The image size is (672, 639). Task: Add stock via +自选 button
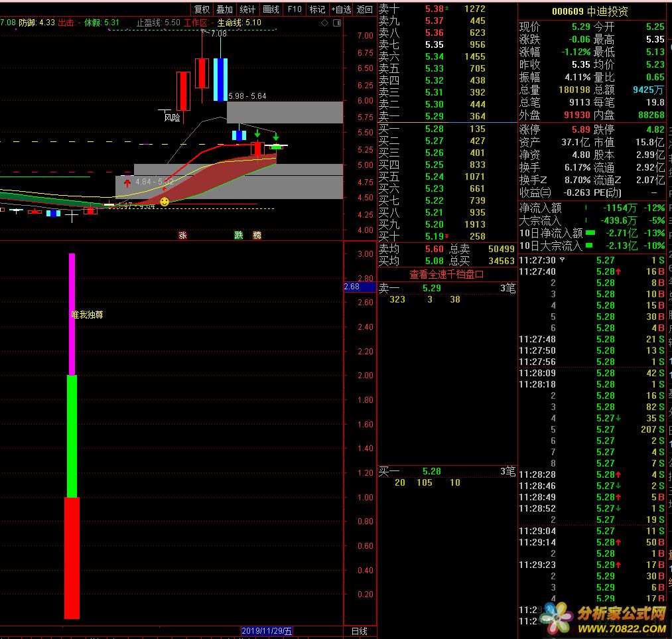pos(341,9)
